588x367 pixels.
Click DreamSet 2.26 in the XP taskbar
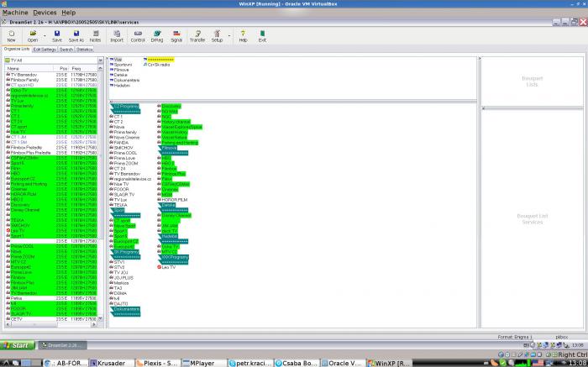[63, 345]
